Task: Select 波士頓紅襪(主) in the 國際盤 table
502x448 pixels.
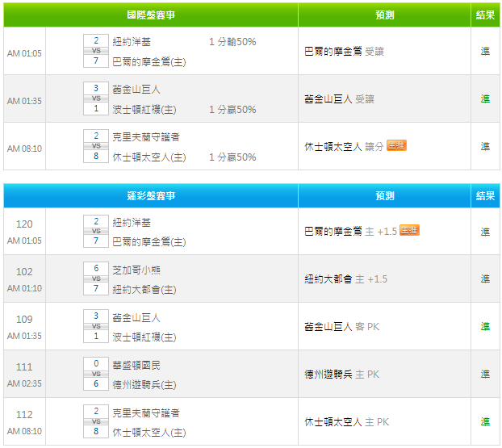Action: tap(144, 110)
